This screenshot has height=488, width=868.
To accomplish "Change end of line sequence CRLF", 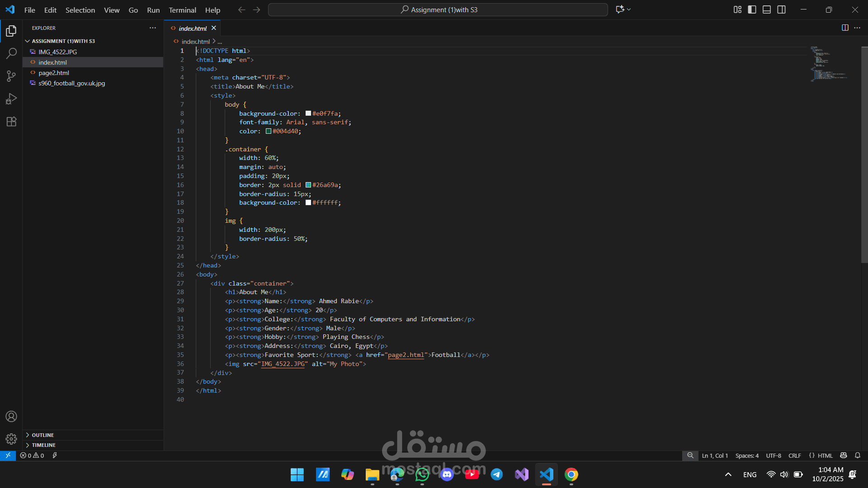I will coord(795,455).
